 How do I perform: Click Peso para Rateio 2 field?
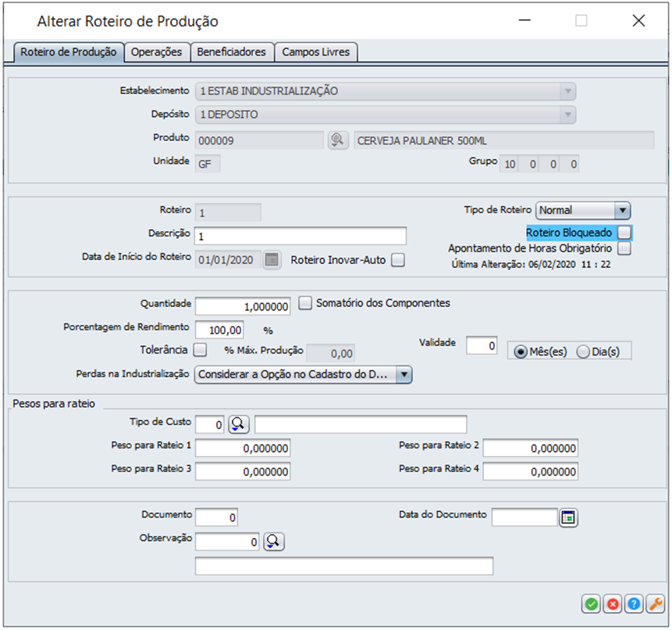(531, 448)
